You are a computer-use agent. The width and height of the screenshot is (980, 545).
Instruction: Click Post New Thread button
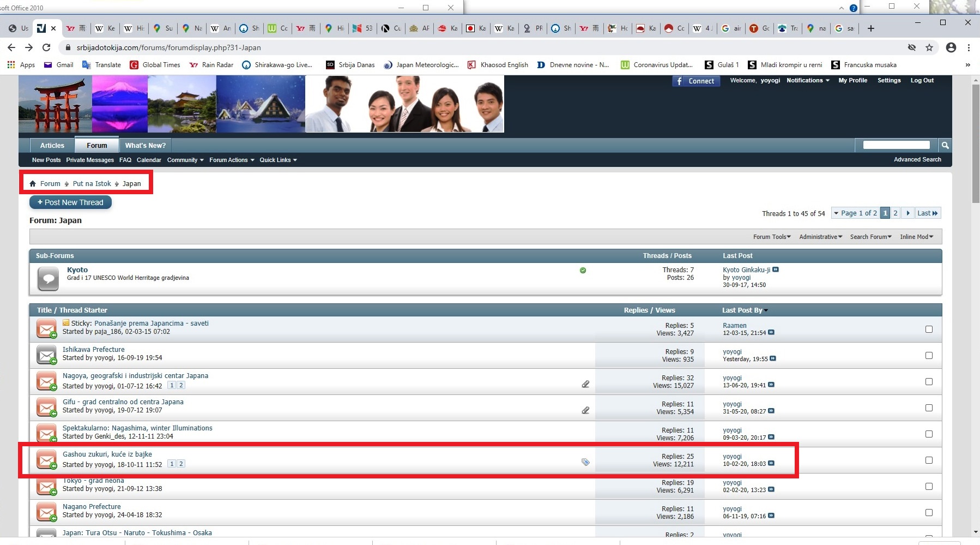coord(70,202)
